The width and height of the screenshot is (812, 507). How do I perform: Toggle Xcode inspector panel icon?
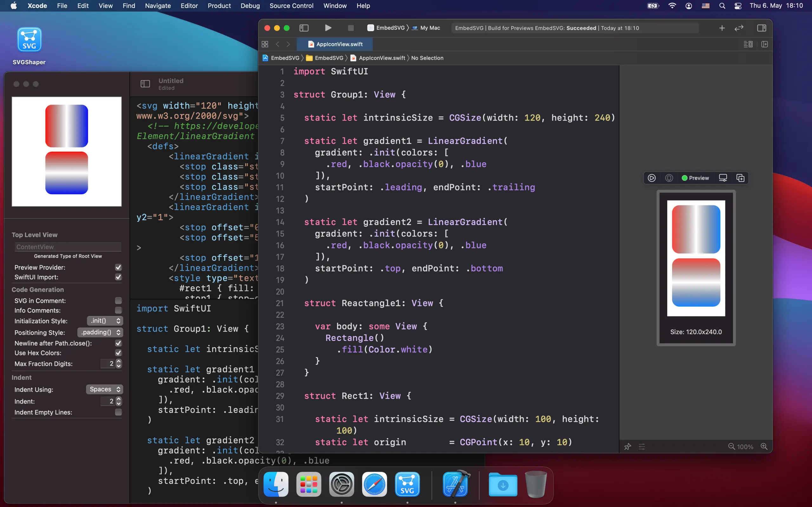761,28
